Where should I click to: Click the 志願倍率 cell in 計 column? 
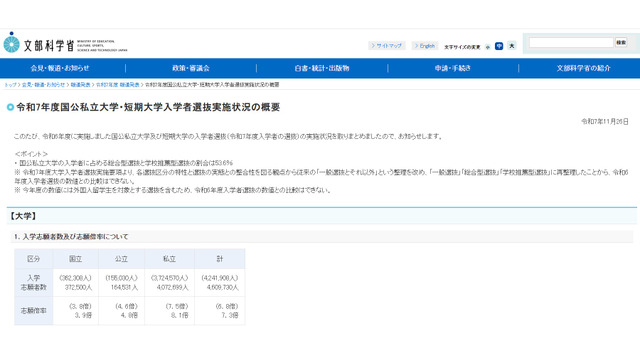220,311
